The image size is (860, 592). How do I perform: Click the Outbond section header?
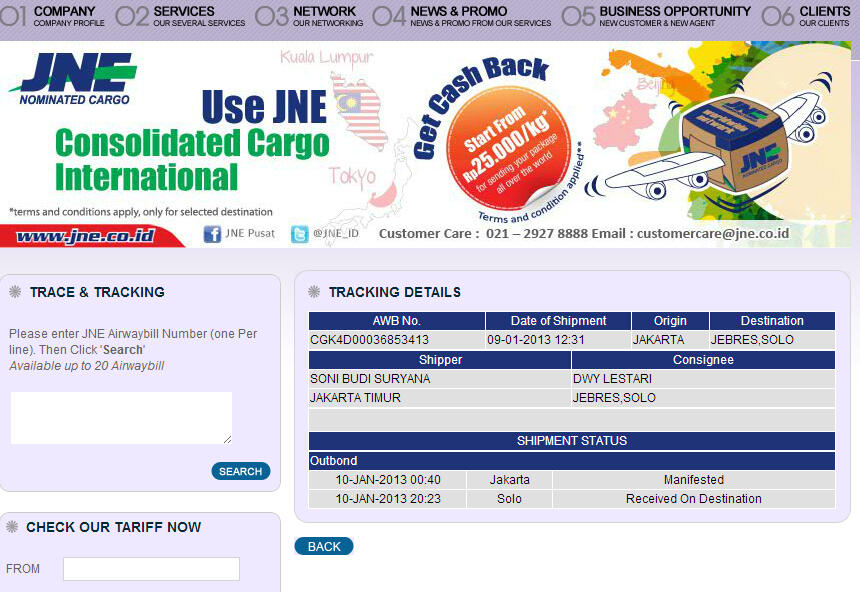point(572,461)
